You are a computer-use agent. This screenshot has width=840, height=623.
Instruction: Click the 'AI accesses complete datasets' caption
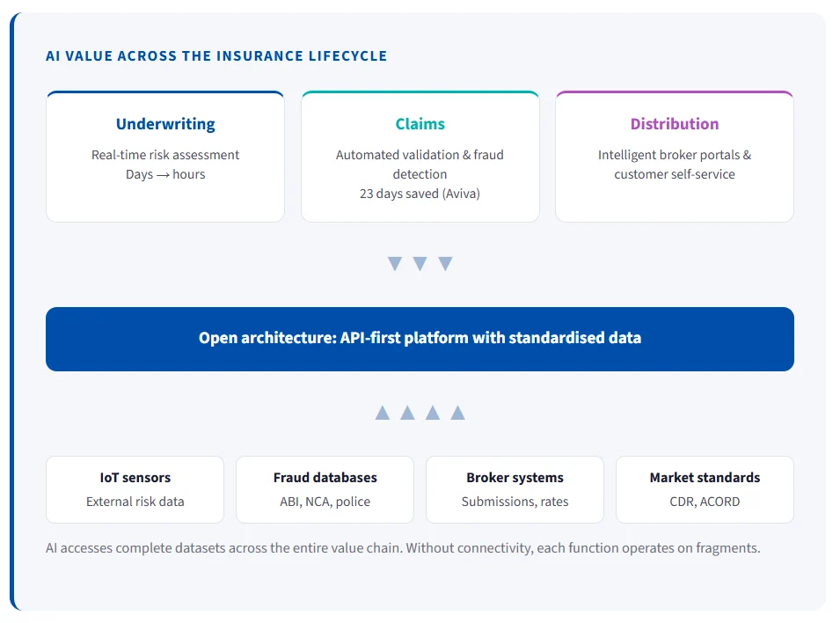coord(403,548)
